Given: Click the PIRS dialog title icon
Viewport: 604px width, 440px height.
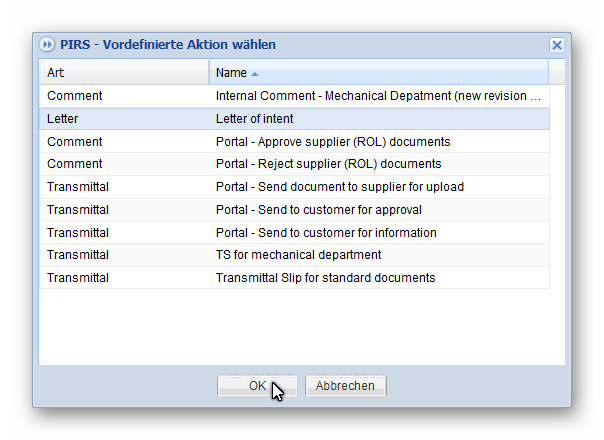Looking at the screenshot, I should tap(47, 45).
